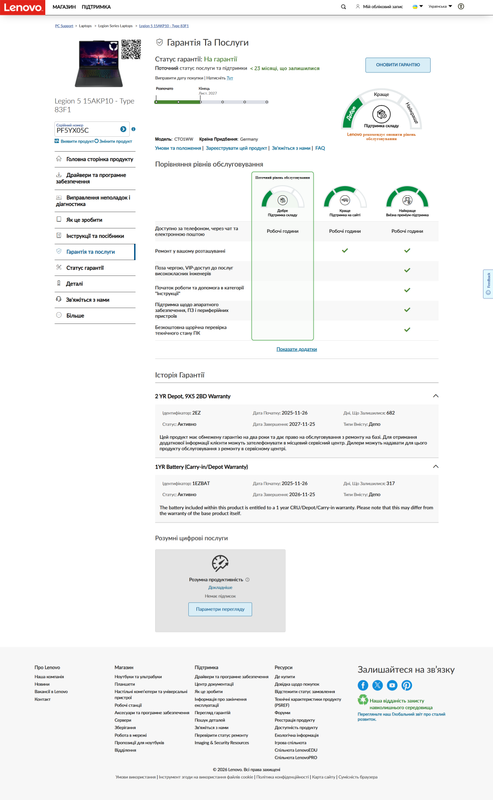
Task: Click 'Добре' depot level gauge icon in comparison
Action: pyautogui.click(x=282, y=200)
